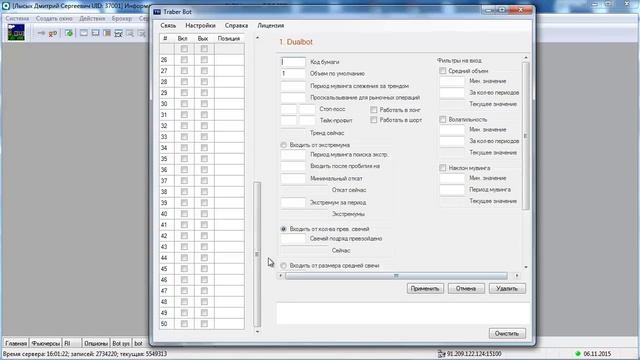
Task: Click the grey arrow connect icon in background toolbar
Action: click(41, 33)
